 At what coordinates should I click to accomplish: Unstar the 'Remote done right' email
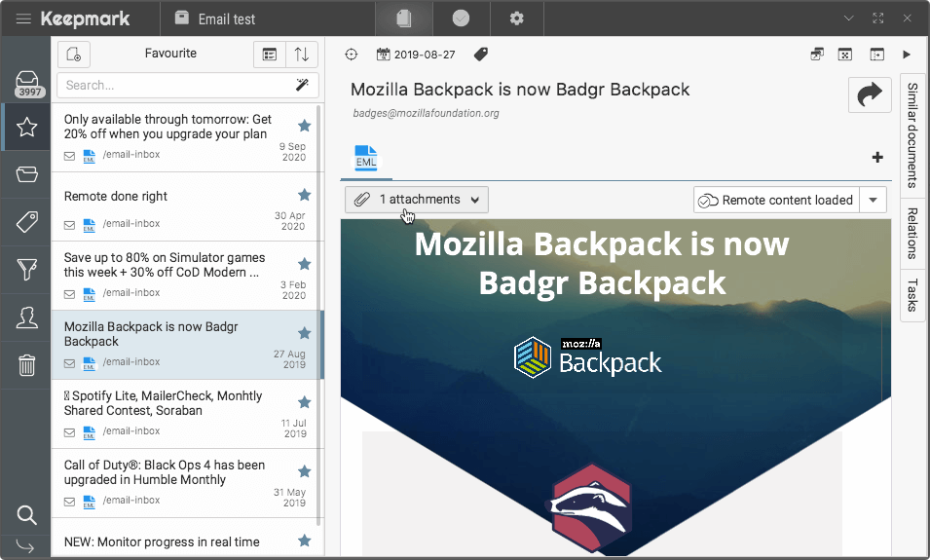click(x=305, y=195)
